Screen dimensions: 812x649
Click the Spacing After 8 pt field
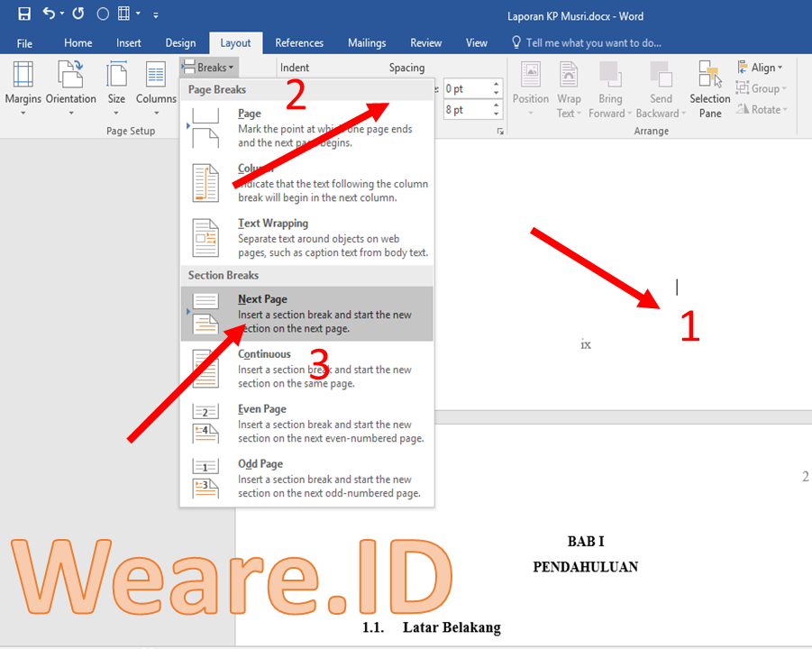[466, 110]
